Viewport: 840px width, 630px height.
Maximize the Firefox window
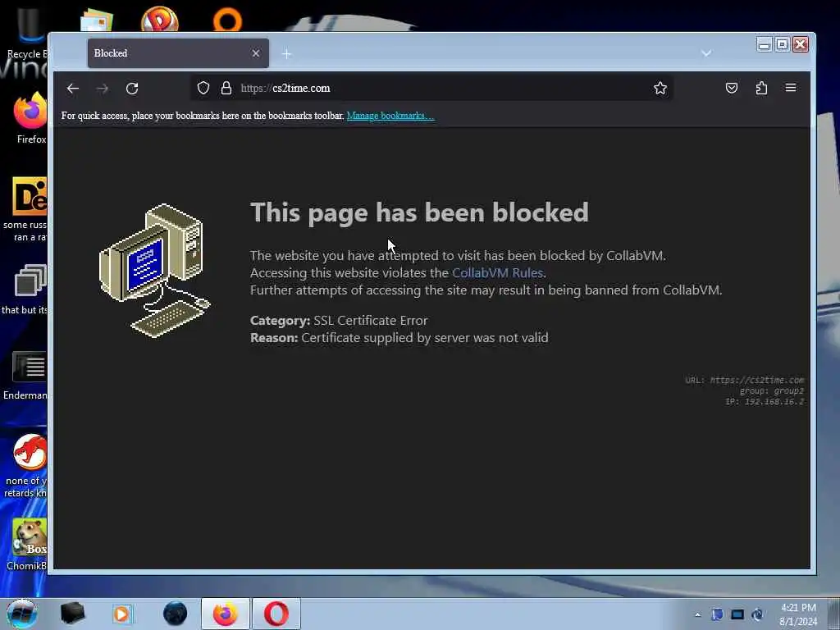(x=782, y=44)
